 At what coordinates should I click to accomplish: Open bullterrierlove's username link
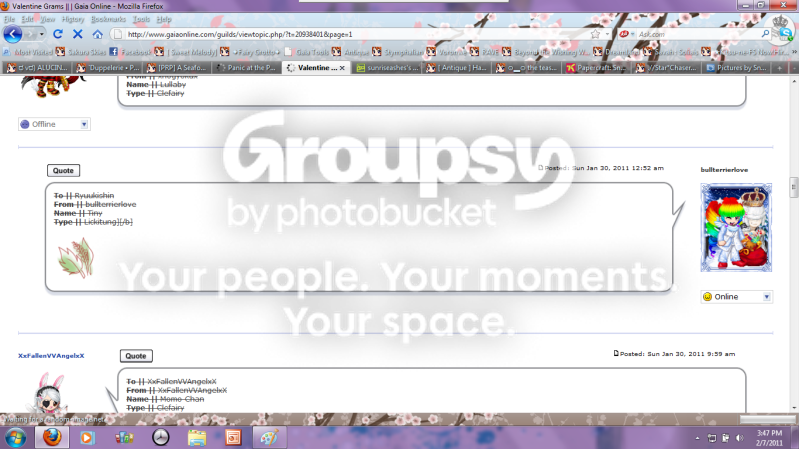pos(724,170)
